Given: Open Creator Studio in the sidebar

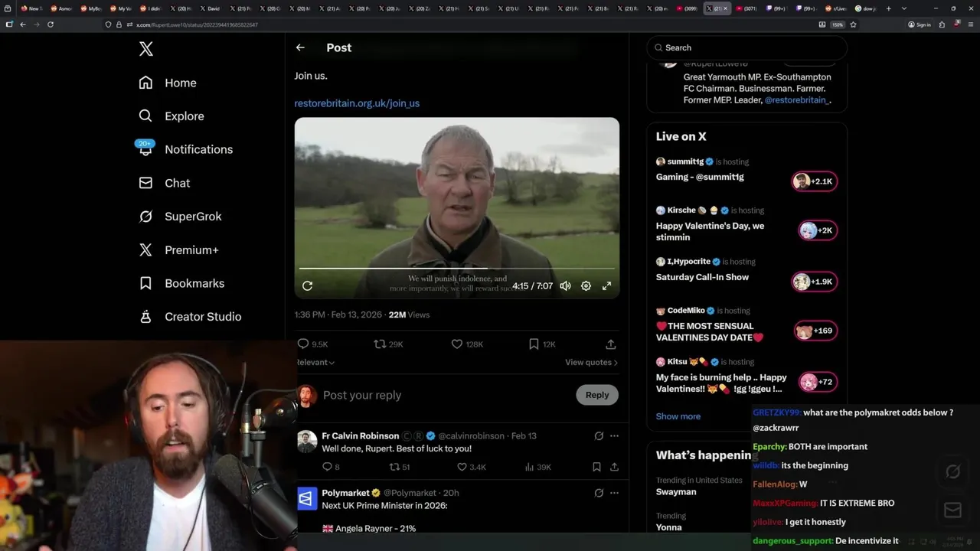Looking at the screenshot, I should point(190,317).
